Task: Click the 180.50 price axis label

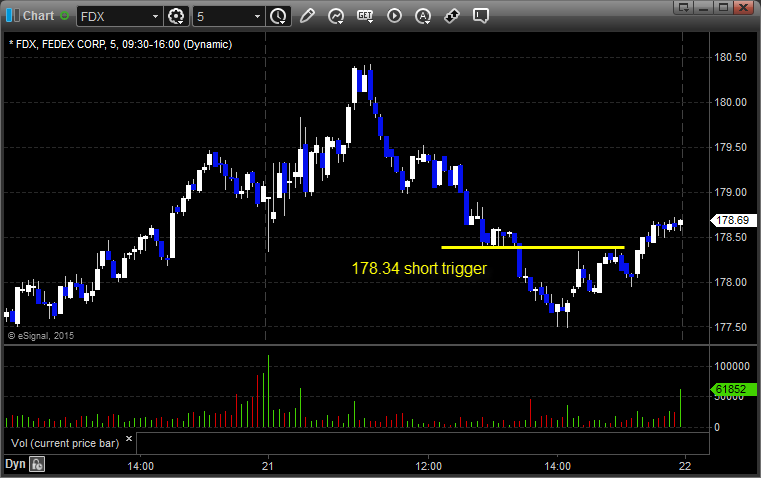Action: point(730,57)
